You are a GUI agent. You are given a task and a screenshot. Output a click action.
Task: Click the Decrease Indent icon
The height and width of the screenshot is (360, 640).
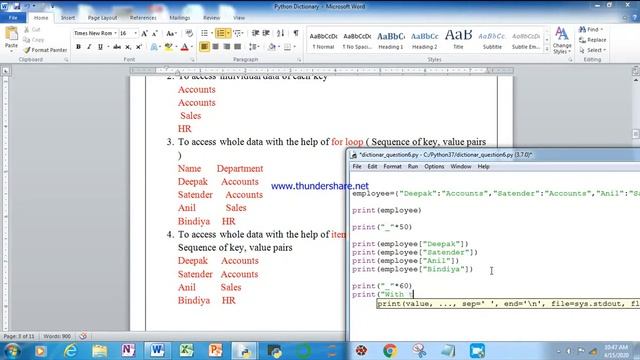click(256, 33)
